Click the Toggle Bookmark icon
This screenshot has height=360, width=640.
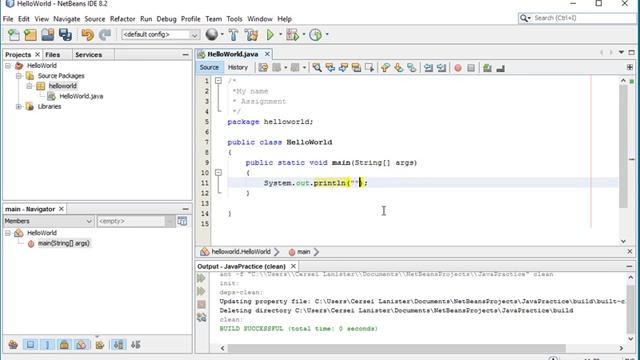point(411,68)
